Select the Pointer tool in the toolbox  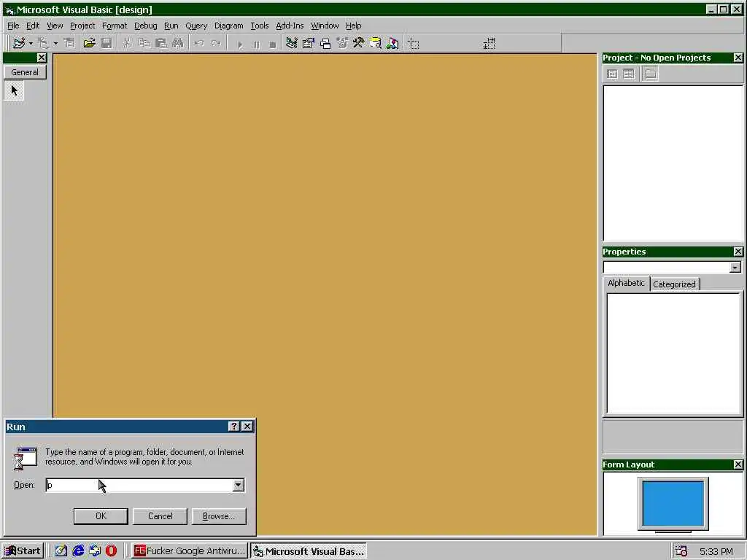[x=15, y=90]
